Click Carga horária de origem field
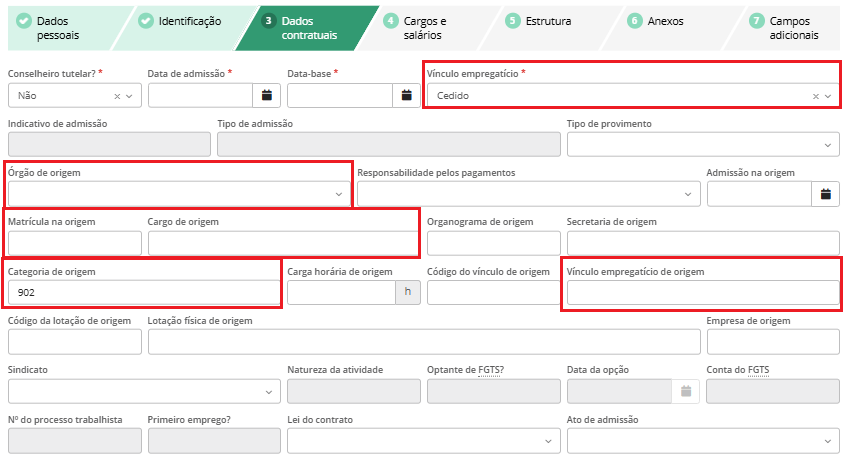This screenshot has height=467, width=850. (x=342, y=293)
